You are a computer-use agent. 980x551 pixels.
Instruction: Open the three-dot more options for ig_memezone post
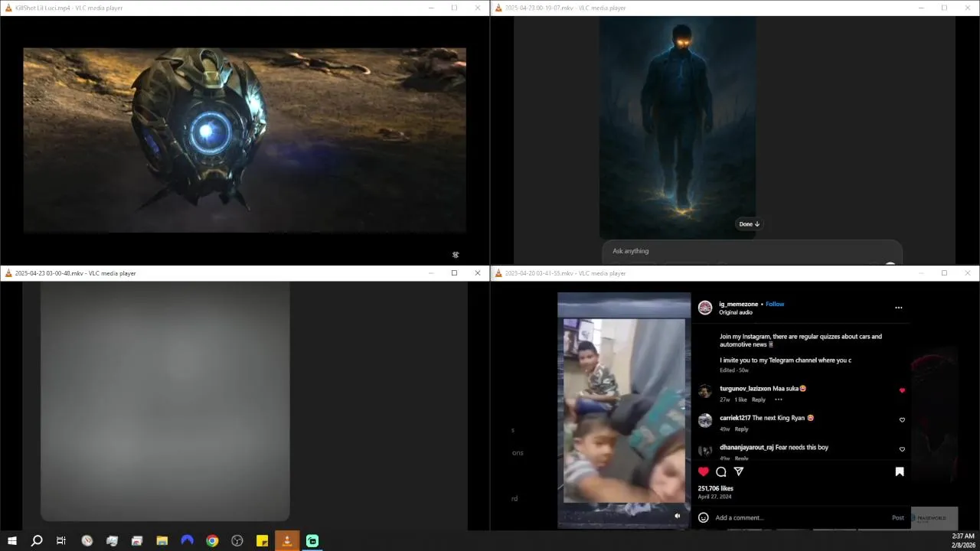(899, 308)
